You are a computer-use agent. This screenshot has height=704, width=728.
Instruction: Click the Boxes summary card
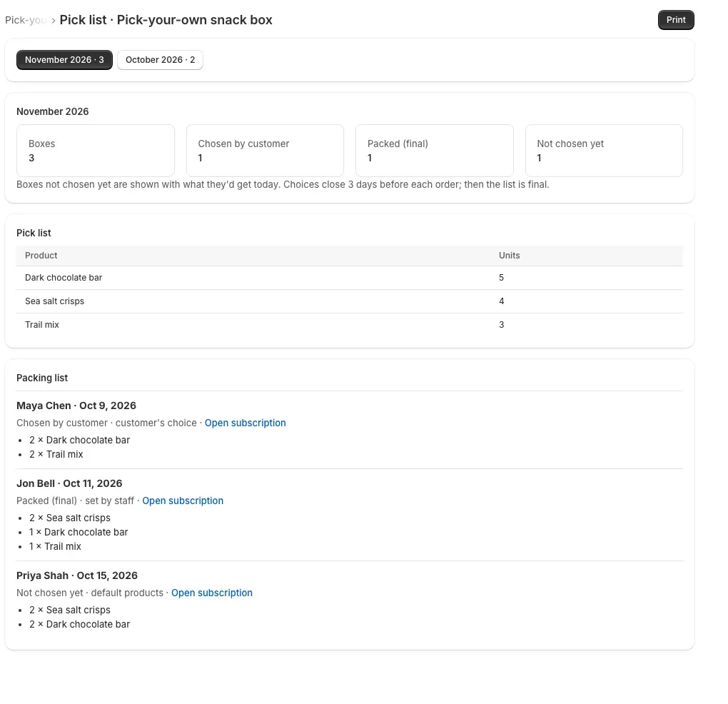96,151
